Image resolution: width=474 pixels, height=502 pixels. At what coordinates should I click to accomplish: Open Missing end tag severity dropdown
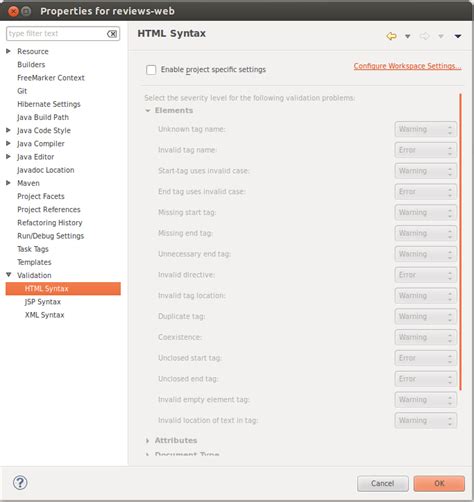tap(426, 233)
